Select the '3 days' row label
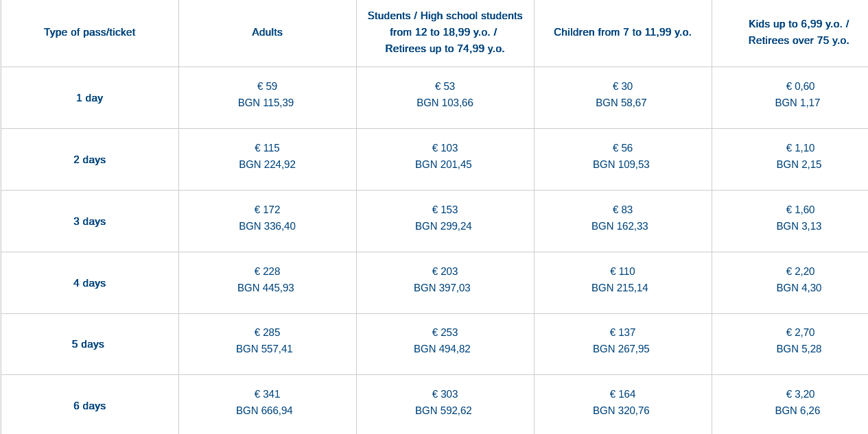Screen dimensions: 868x434 pos(89,221)
